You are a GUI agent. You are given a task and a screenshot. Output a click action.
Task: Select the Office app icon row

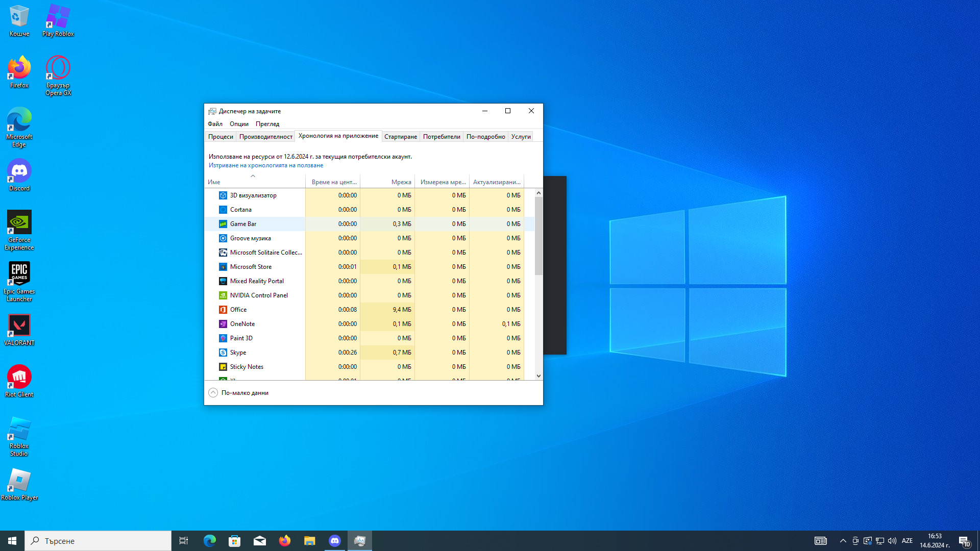223,310
